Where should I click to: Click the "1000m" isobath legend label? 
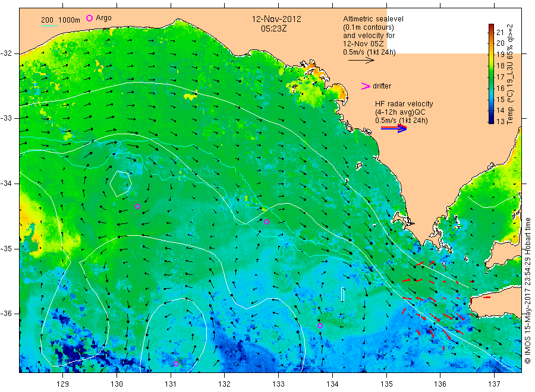pos(70,20)
